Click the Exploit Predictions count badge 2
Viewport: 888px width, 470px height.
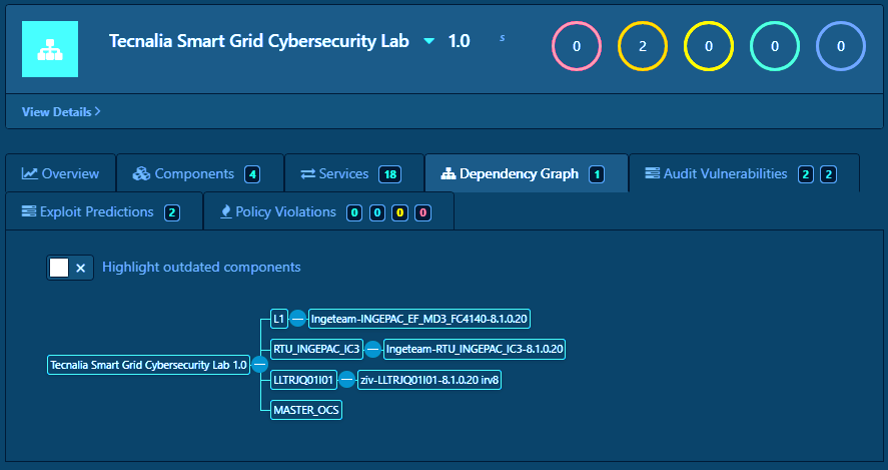172,212
